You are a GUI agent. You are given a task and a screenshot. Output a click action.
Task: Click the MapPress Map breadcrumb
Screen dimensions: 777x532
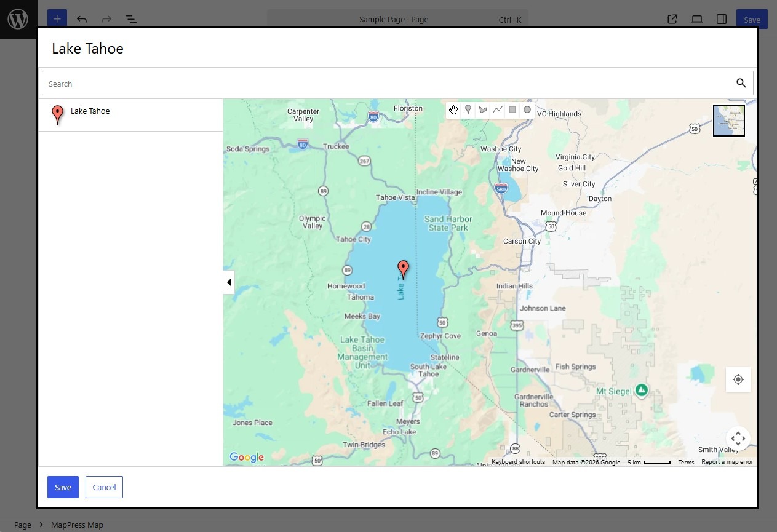[x=77, y=525]
